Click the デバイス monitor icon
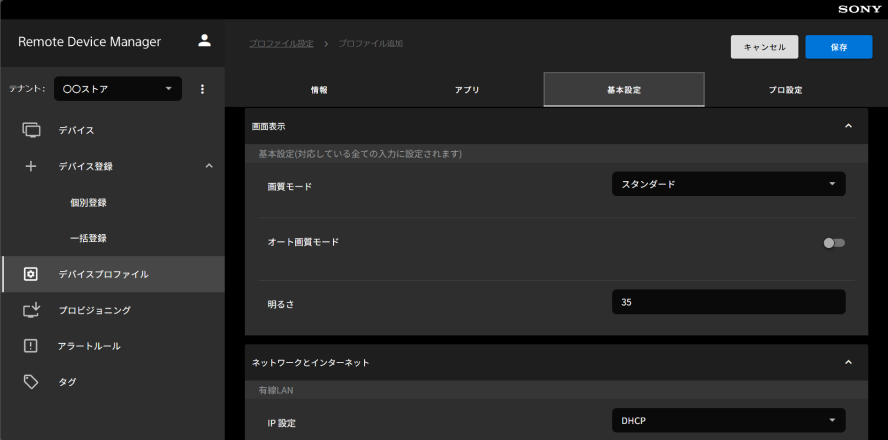 (31, 130)
